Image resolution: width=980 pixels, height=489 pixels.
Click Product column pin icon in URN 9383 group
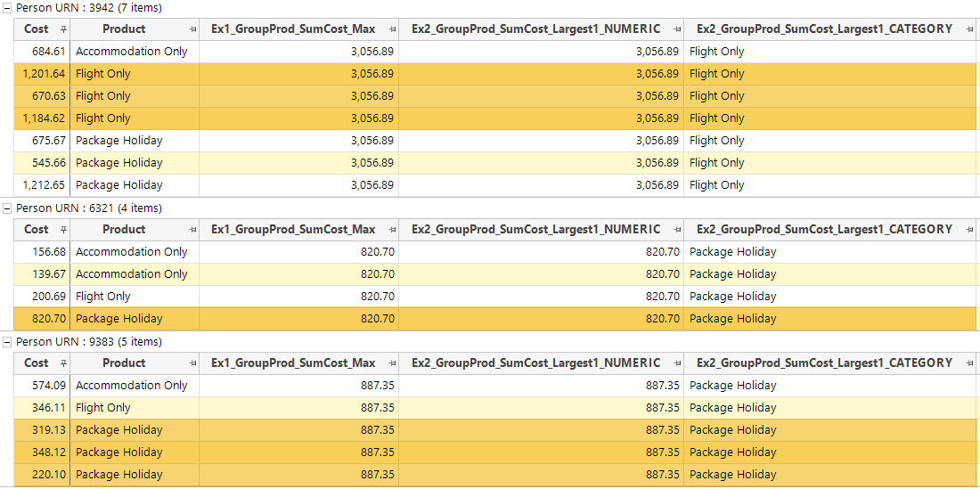point(192,363)
